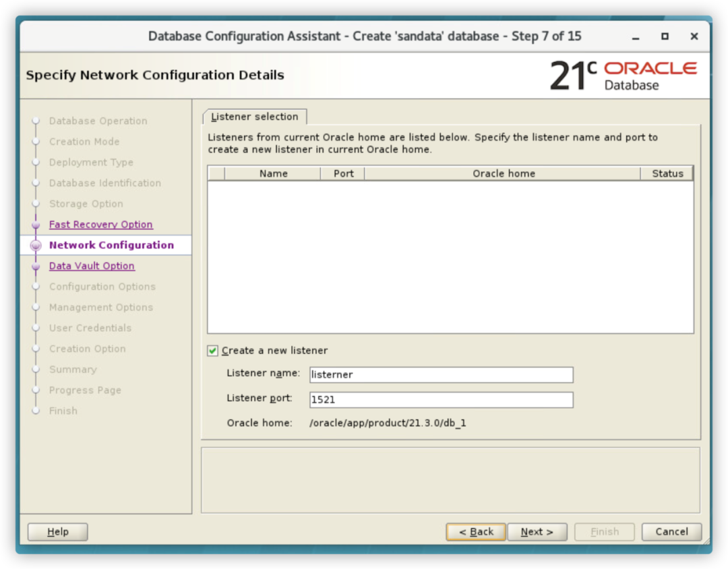This screenshot has width=728, height=569.
Task: Maximize the Database Configuration Assistant window
Action: (x=665, y=36)
